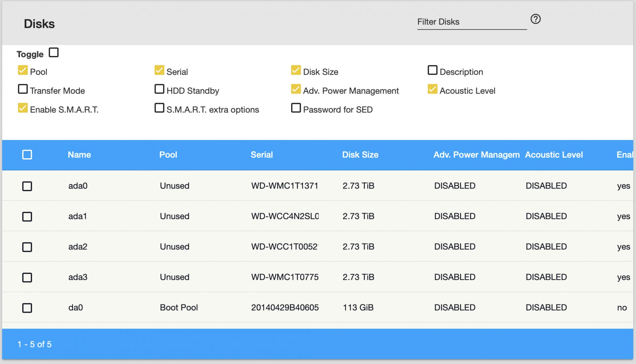Click the ada1 disk name

(x=78, y=216)
